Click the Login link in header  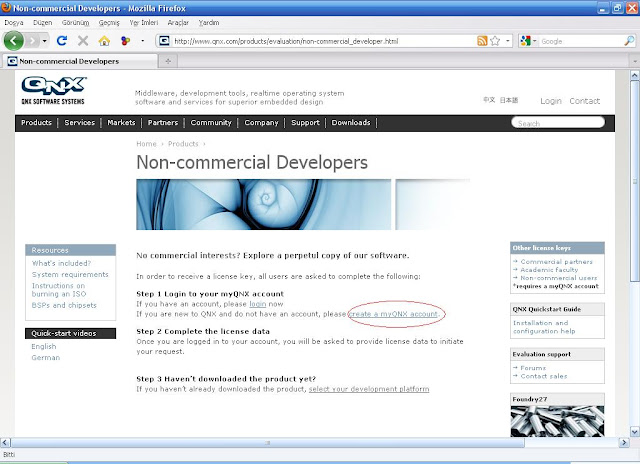[551, 101]
